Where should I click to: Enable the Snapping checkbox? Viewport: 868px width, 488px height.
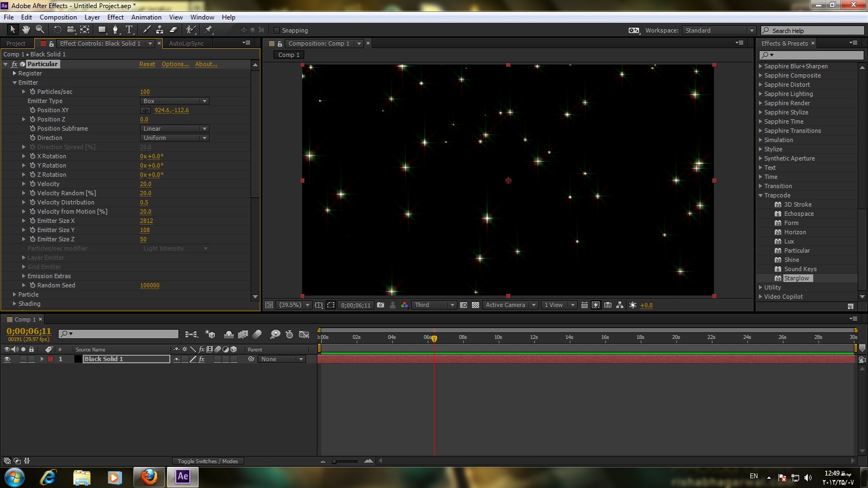[x=277, y=30]
